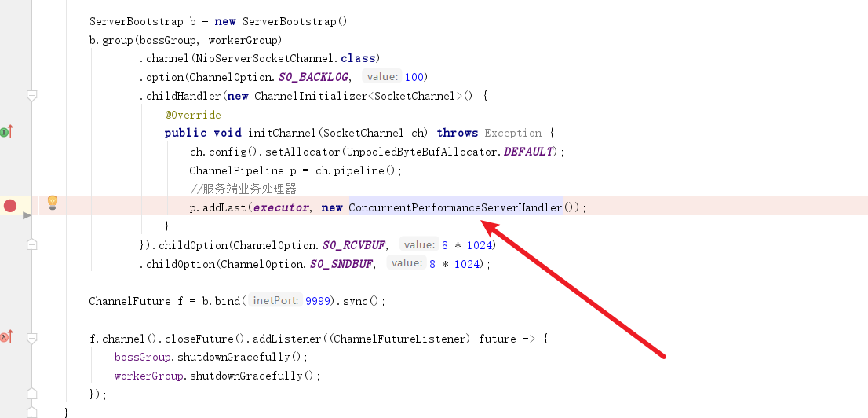The image size is (868, 418).
Task: Click the green implements-method gutter icon
Action: (x=5, y=132)
